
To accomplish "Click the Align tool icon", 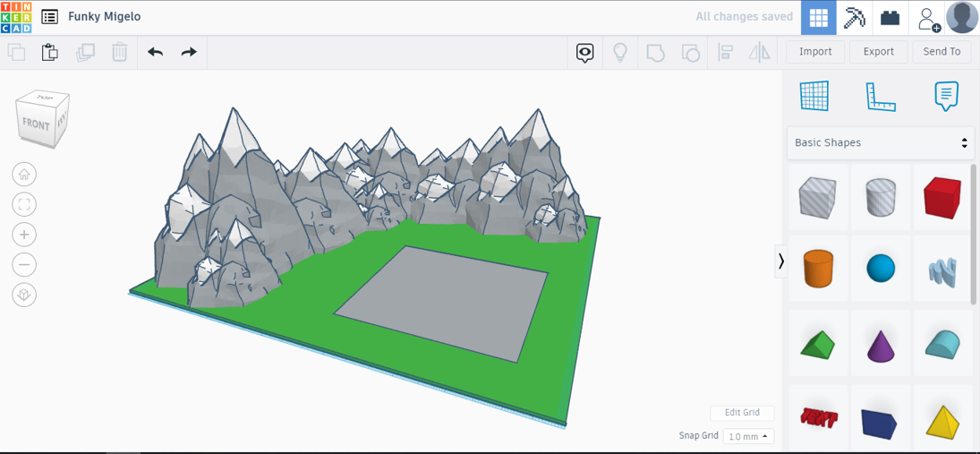I will click(725, 53).
